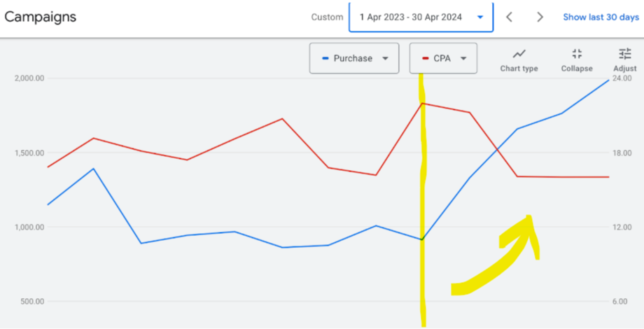Open the Chart type options
This screenshot has height=329, width=644.
519,55
